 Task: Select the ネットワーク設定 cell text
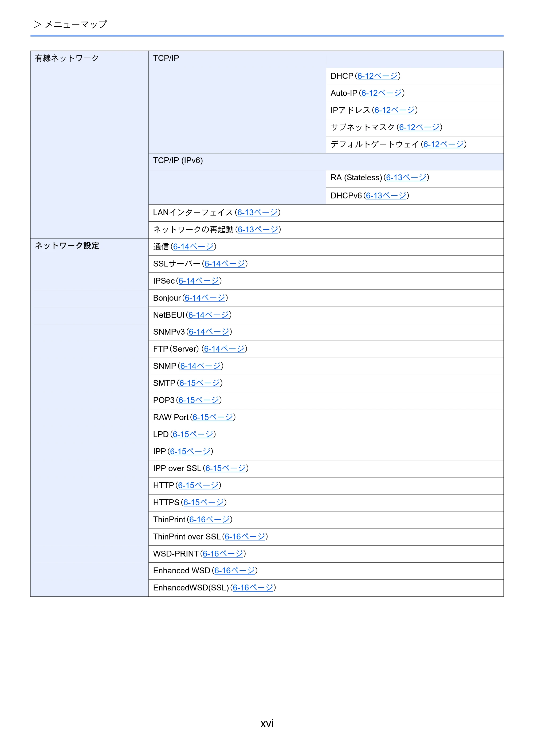point(67,246)
